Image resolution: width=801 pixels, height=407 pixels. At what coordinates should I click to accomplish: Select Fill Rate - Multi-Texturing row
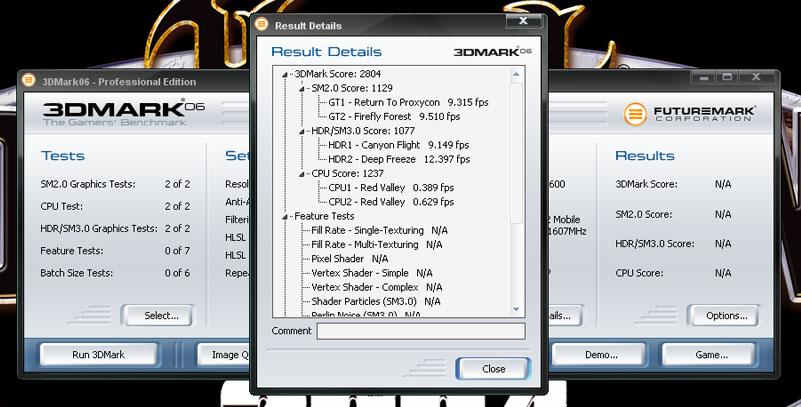(376, 245)
